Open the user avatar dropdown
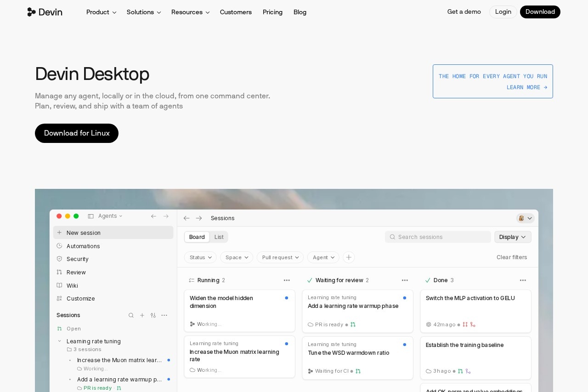588x392 pixels. pos(526,218)
